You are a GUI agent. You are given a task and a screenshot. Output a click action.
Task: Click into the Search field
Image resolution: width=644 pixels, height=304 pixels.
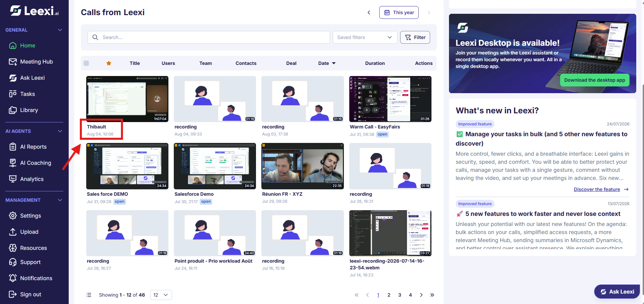pyautogui.click(x=209, y=37)
